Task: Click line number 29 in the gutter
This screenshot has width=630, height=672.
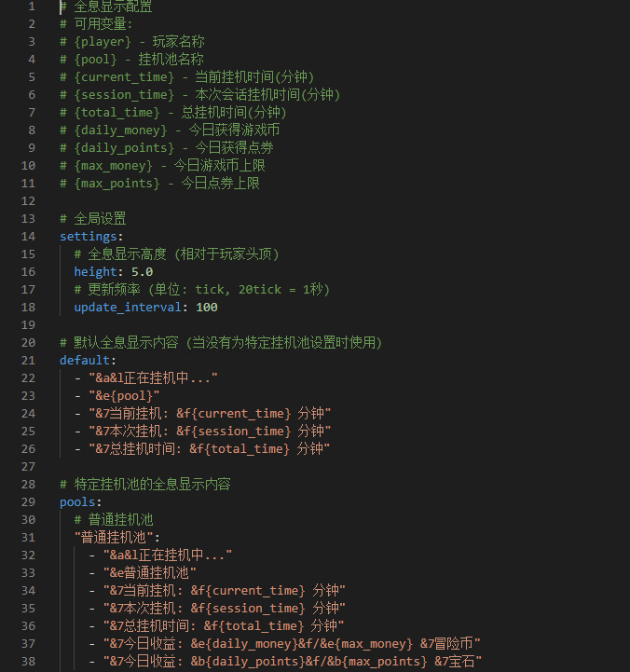Action: point(29,501)
